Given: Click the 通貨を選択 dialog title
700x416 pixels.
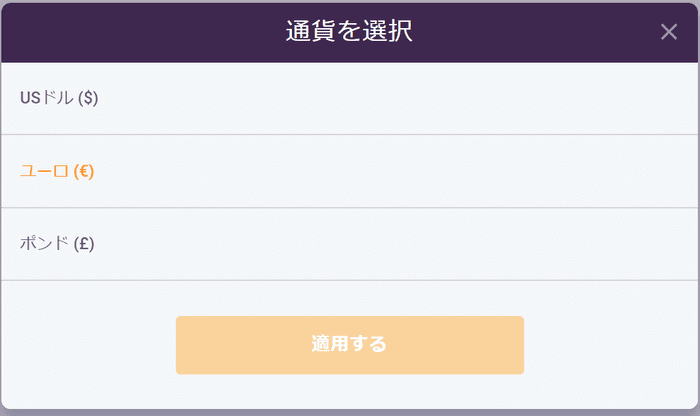Looking at the screenshot, I should click(x=349, y=31).
